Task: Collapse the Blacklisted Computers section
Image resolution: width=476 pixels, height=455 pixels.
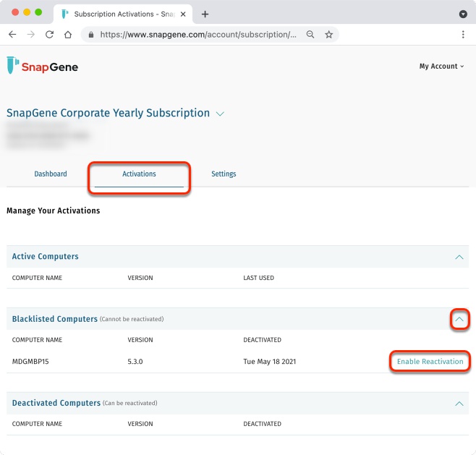Action: tap(459, 319)
